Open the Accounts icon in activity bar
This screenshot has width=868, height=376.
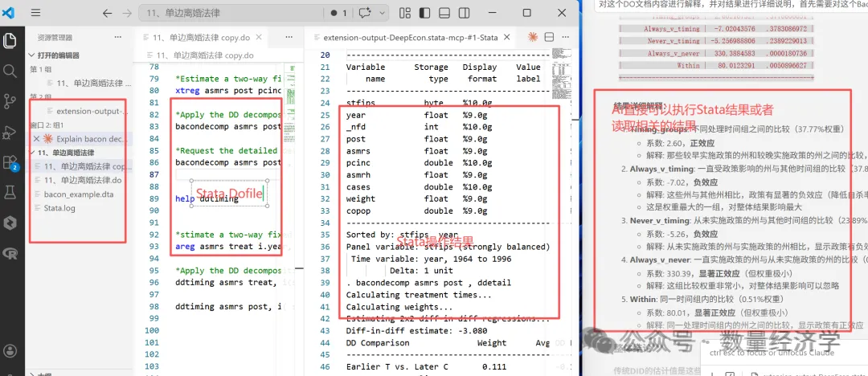10,350
